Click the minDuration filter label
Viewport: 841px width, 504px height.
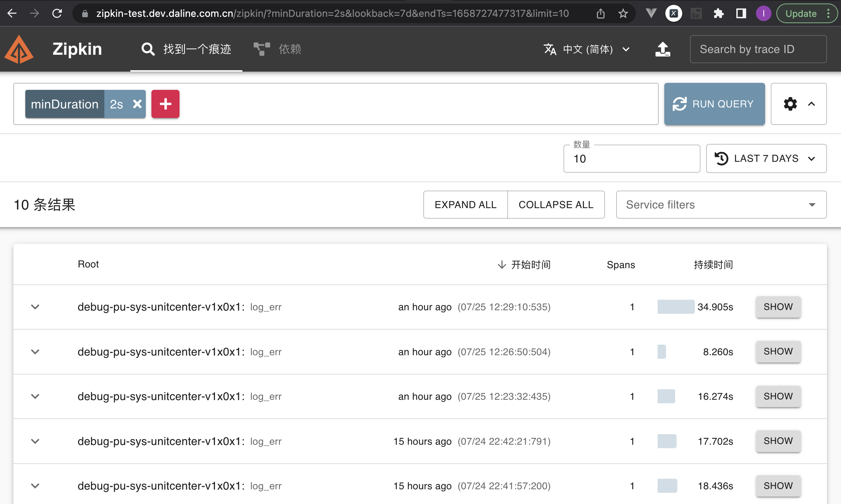tap(65, 104)
